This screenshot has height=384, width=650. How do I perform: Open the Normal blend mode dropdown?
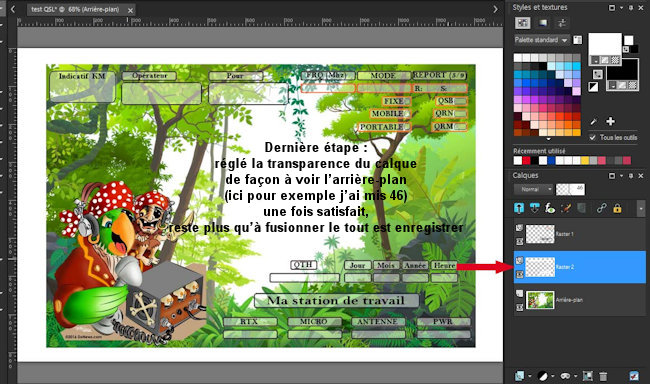coord(534,189)
